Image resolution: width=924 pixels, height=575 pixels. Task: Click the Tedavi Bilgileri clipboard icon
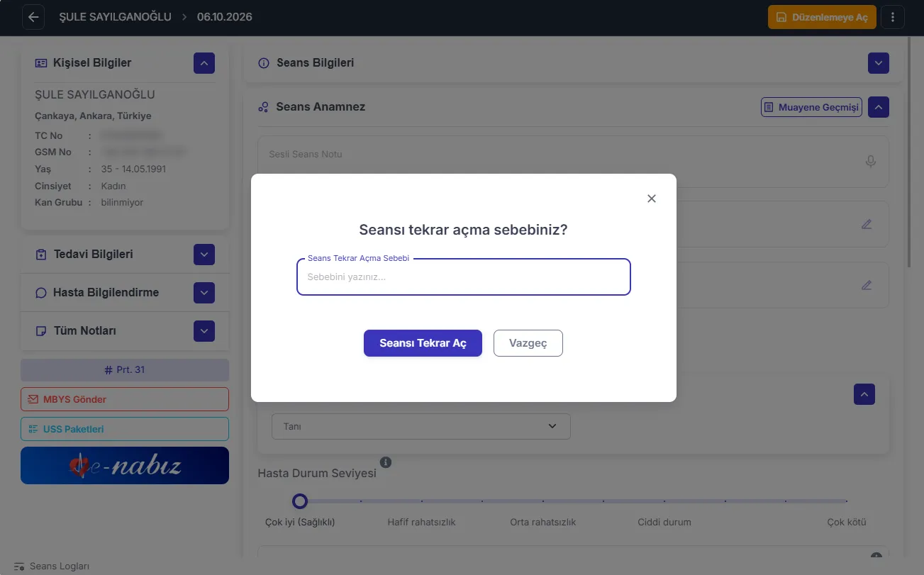click(x=41, y=255)
